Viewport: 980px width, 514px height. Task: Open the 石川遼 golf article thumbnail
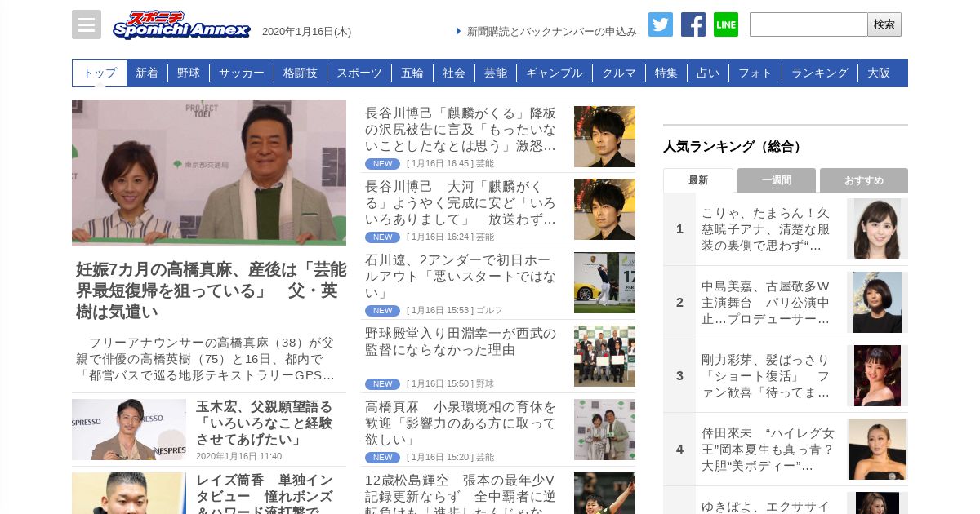tap(604, 282)
